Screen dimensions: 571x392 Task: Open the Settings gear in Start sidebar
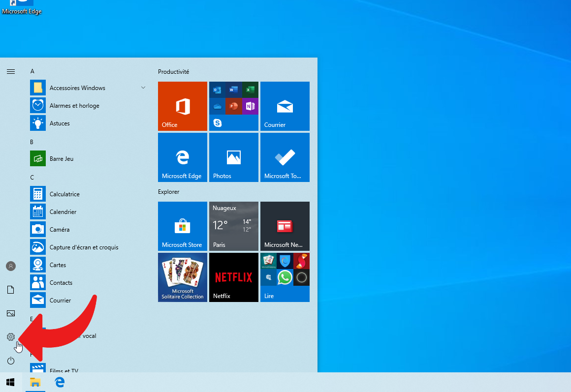10,337
